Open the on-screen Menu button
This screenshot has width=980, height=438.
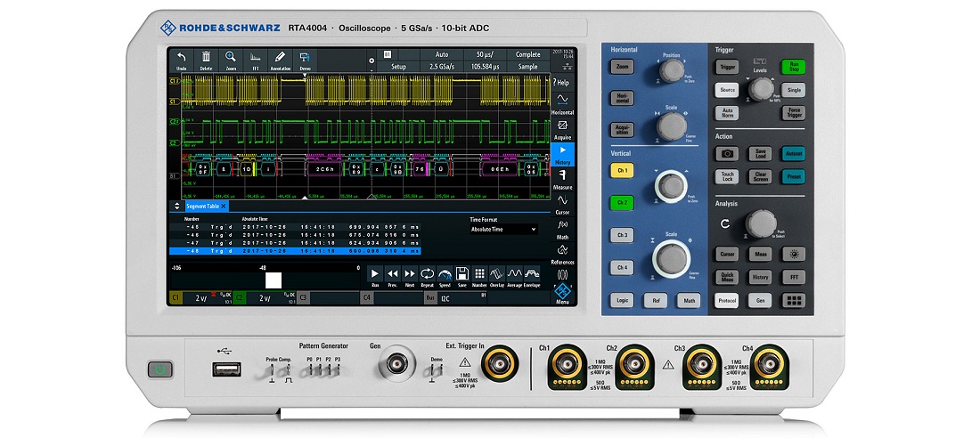click(562, 293)
